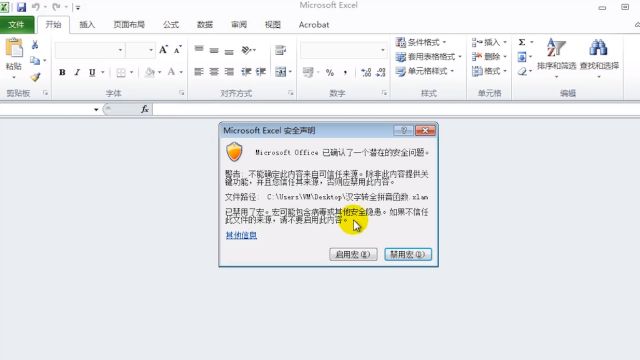
Task: Click the Increase Decimal icon
Action: [x=366, y=73]
